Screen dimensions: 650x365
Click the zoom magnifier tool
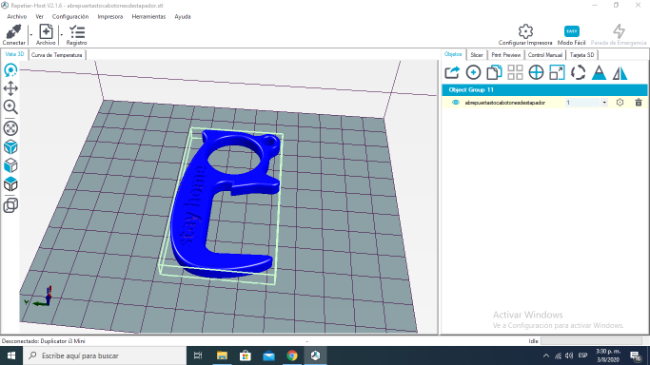click(11, 107)
